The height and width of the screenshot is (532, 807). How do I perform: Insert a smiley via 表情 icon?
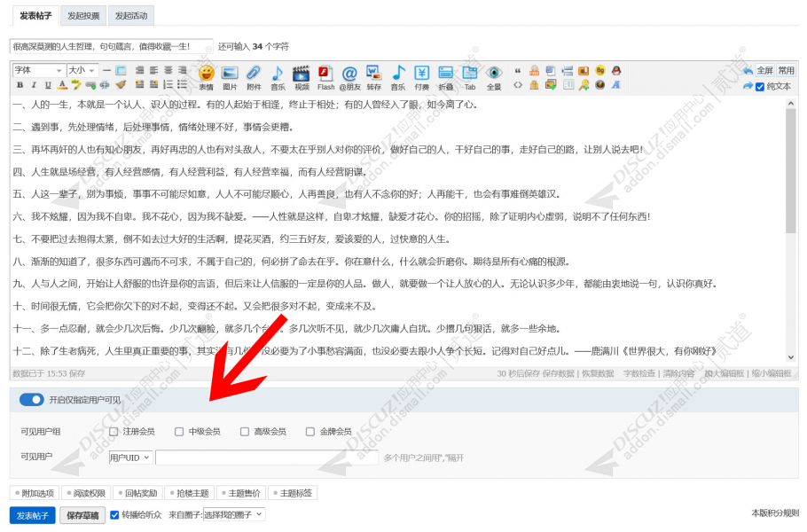[207, 78]
